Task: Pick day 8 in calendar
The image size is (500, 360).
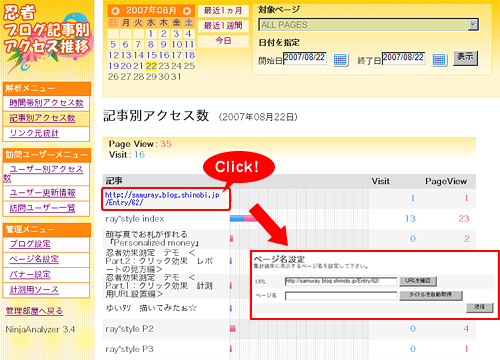Action: [x=151, y=44]
